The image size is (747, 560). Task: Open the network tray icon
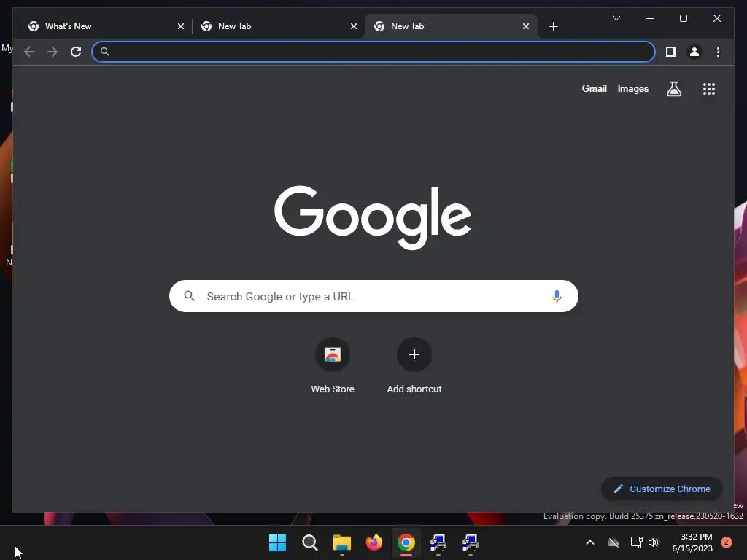636,542
